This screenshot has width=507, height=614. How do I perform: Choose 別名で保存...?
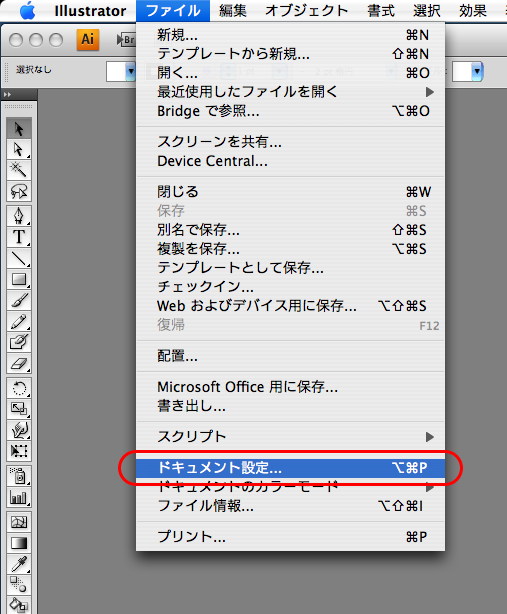click(x=290, y=230)
